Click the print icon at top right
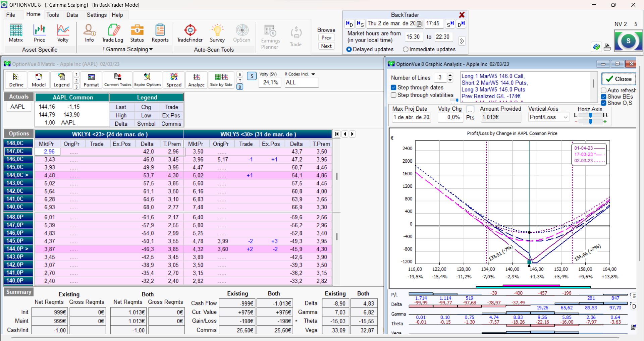Screen dimensions: 644x341 (x=607, y=47)
